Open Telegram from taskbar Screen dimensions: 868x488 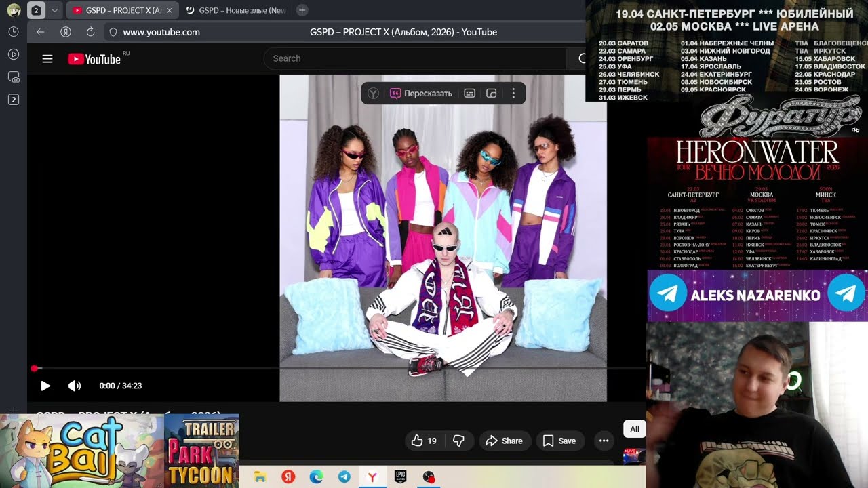(x=344, y=477)
